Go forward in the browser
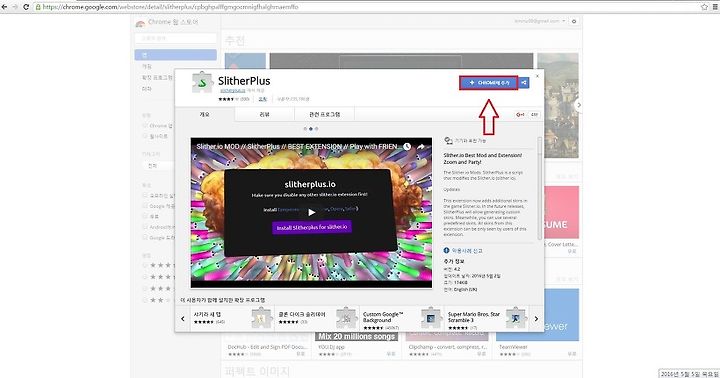The height and width of the screenshot is (378, 720). [x=15, y=7]
